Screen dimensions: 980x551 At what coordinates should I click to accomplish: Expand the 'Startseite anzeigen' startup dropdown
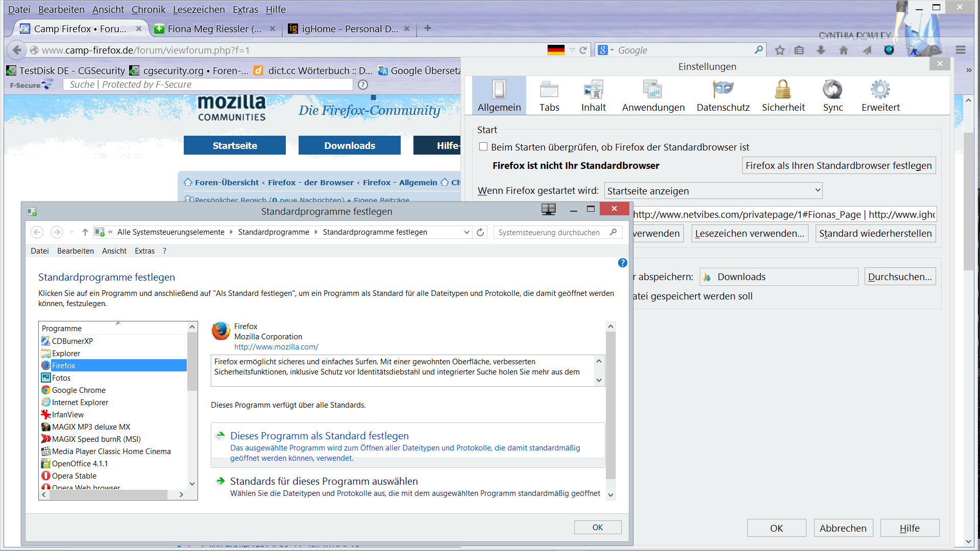(713, 191)
